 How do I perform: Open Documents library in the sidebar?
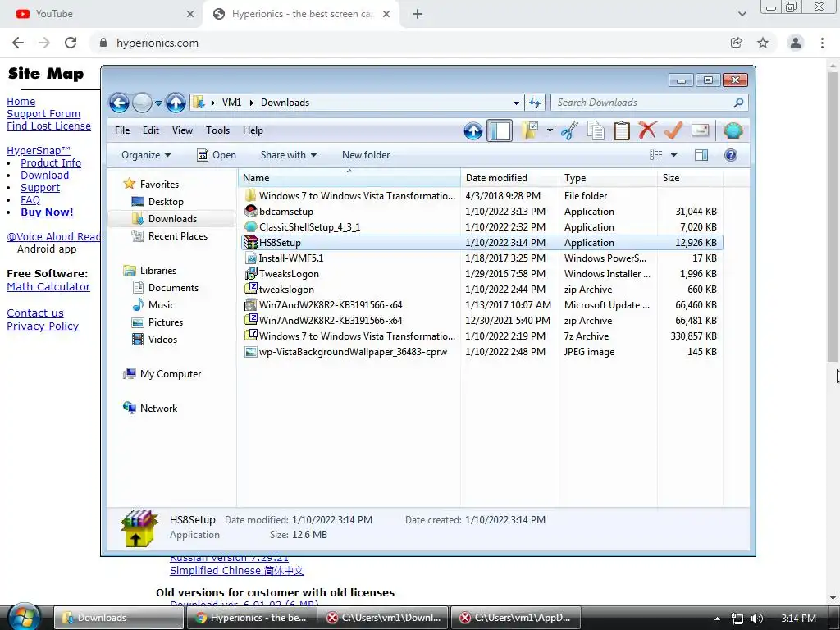tap(173, 288)
